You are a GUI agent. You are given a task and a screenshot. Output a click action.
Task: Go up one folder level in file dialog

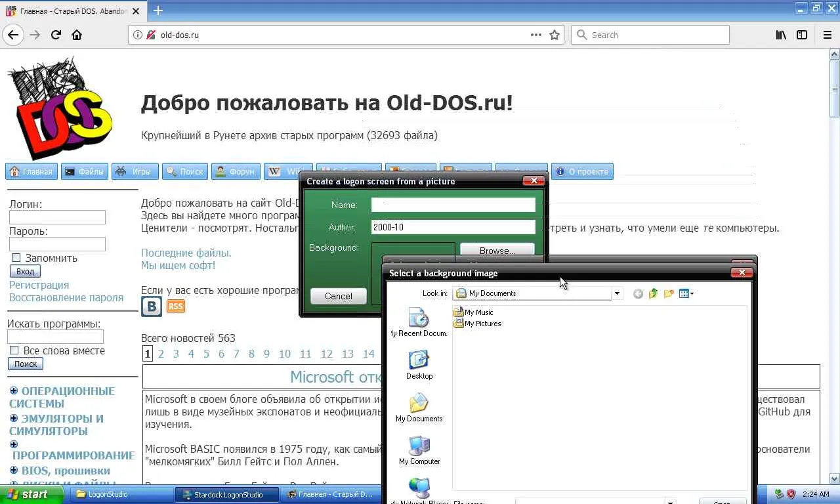click(653, 293)
